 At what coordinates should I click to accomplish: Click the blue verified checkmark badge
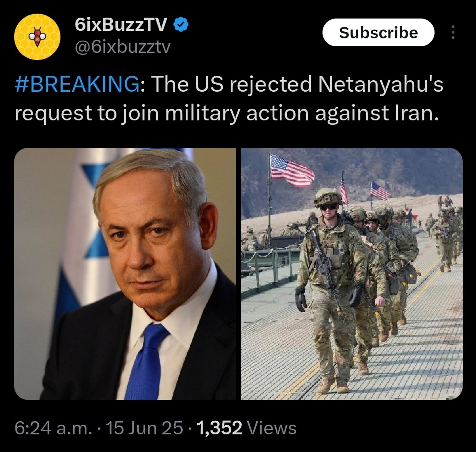point(181,25)
